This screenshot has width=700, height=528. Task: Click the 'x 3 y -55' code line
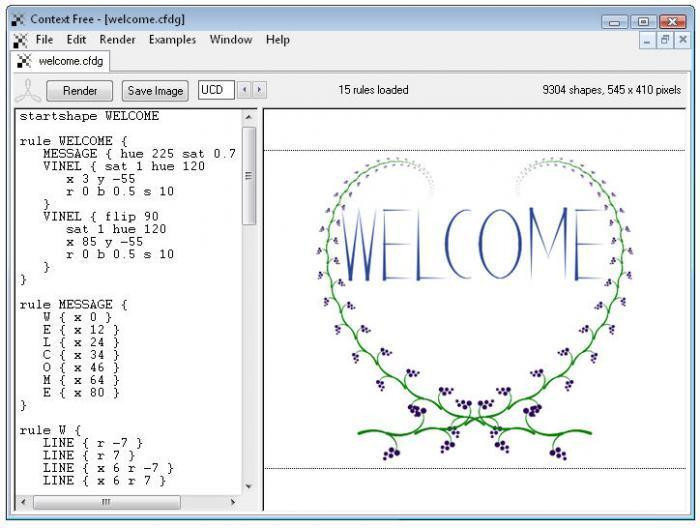pyautogui.click(x=100, y=179)
